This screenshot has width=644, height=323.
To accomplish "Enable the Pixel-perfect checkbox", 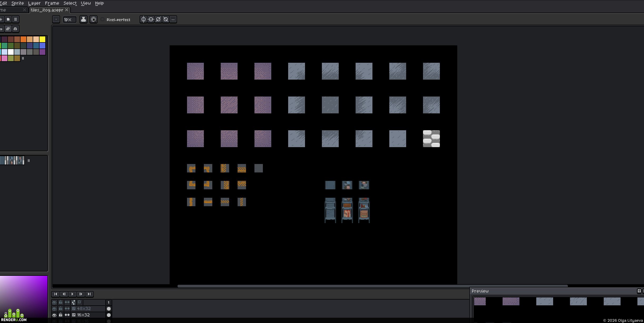I will (103, 20).
